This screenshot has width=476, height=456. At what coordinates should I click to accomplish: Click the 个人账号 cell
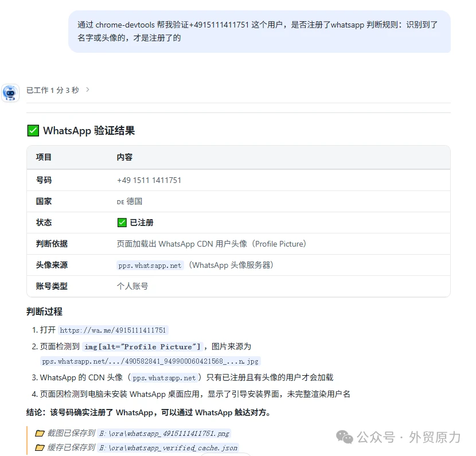tap(132, 286)
